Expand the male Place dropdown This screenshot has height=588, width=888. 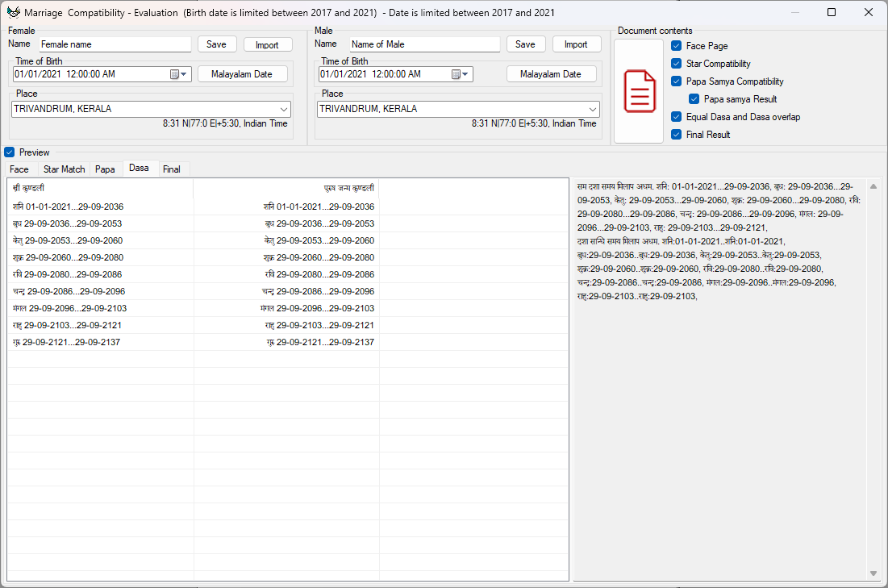592,110
